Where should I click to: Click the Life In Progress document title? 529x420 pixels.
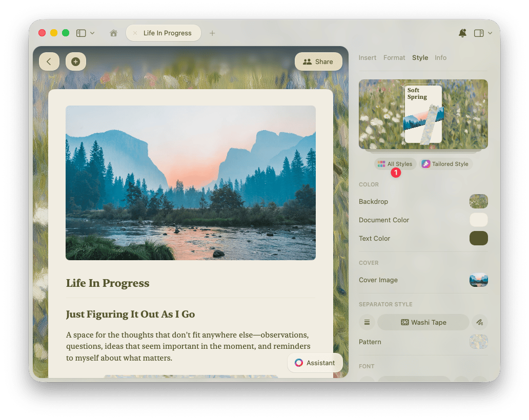108,283
